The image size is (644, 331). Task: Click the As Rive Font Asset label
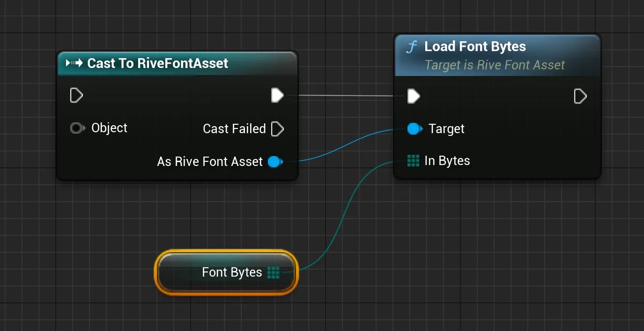[x=210, y=162]
